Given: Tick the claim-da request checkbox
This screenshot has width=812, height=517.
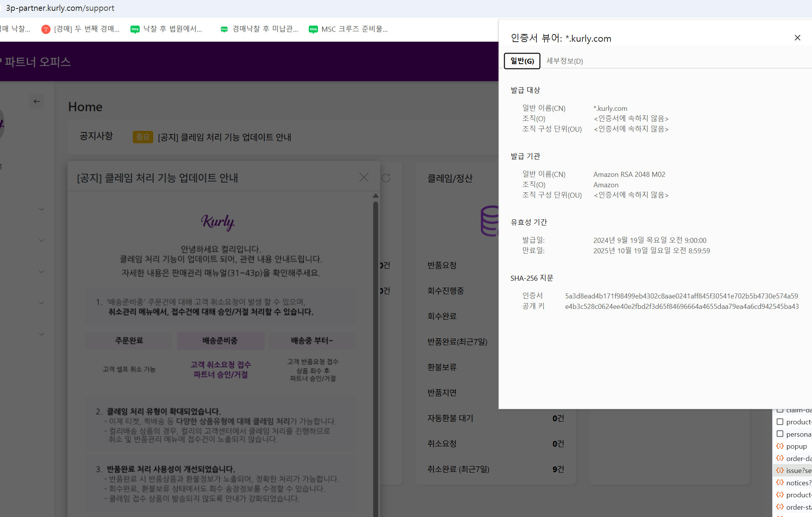Looking at the screenshot, I should click(x=780, y=410).
